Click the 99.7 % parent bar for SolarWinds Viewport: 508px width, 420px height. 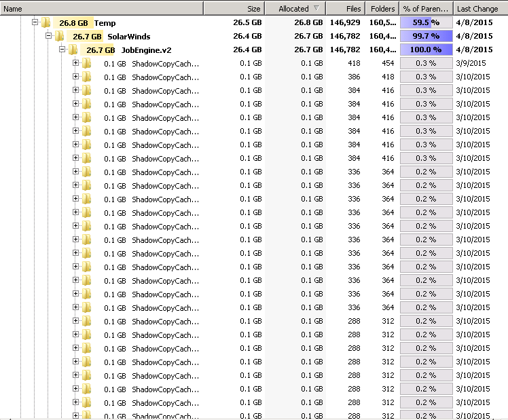[426, 36]
